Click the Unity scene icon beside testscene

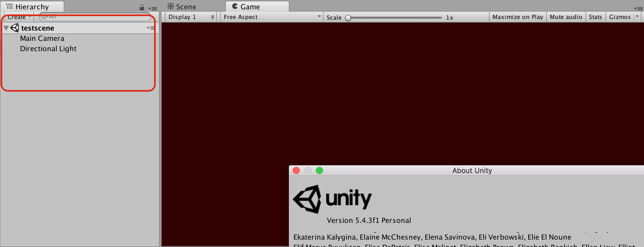tap(15, 28)
